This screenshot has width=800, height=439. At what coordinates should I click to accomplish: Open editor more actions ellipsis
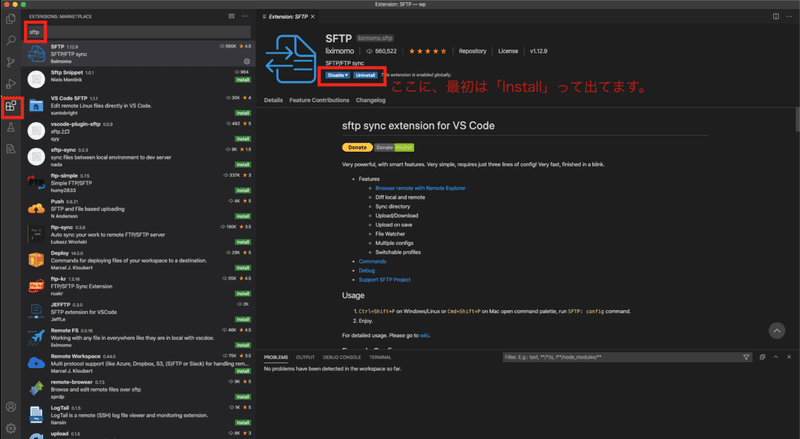(789, 16)
